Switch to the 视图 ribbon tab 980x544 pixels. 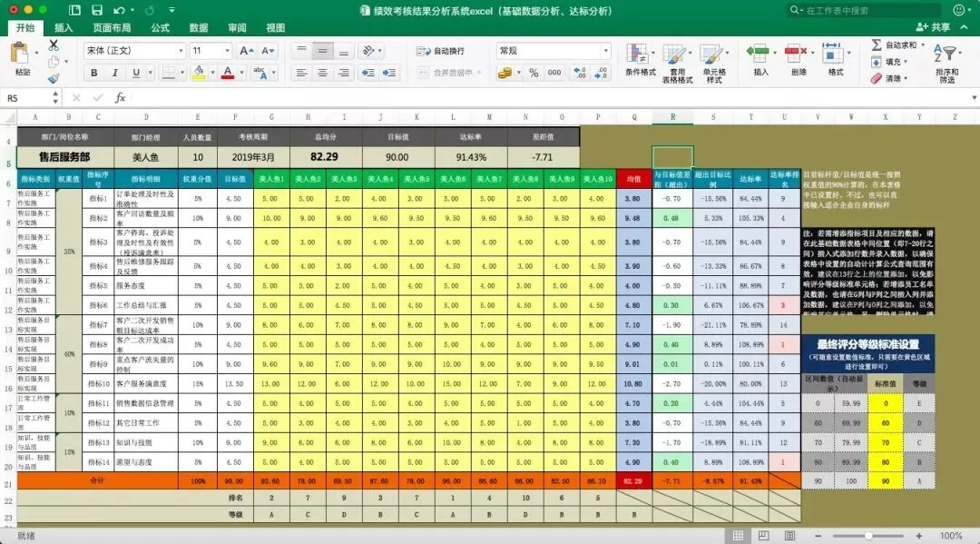275,27
